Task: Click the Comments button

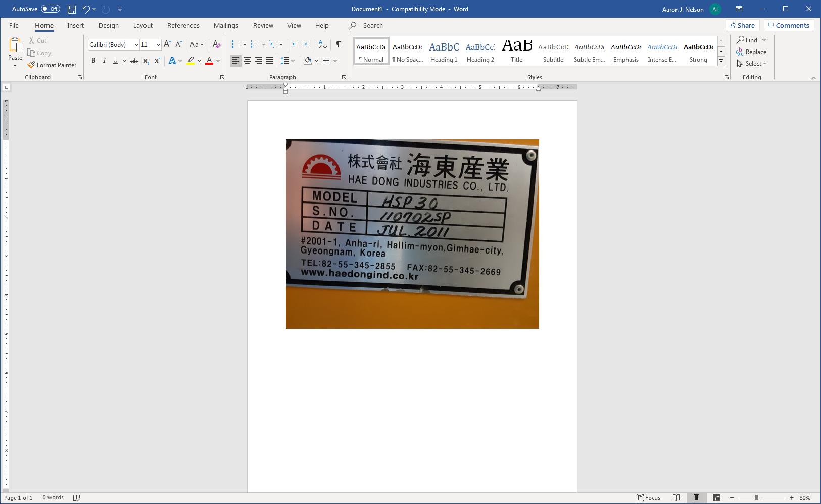Action: click(788, 25)
